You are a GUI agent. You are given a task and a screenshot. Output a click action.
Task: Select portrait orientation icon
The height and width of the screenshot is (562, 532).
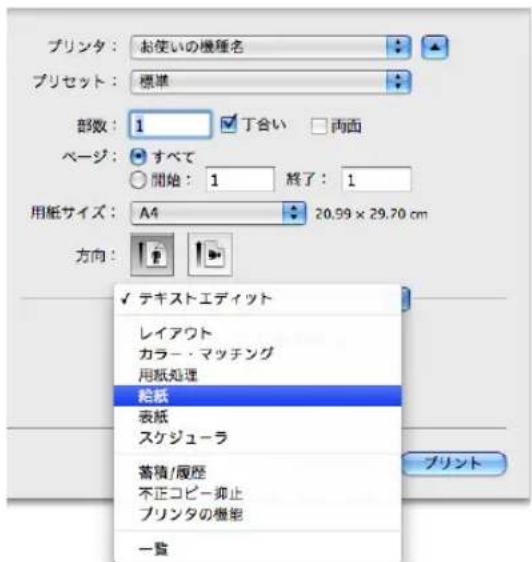152,254
